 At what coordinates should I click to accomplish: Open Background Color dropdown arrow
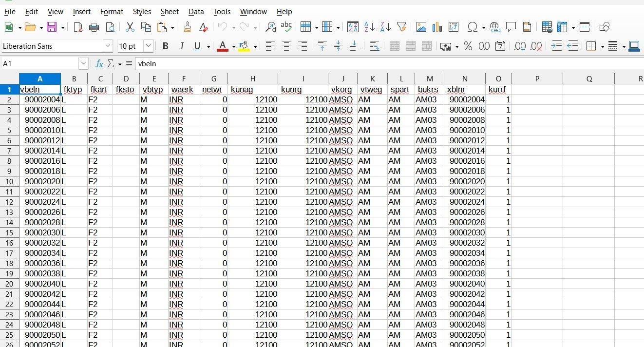click(255, 47)
